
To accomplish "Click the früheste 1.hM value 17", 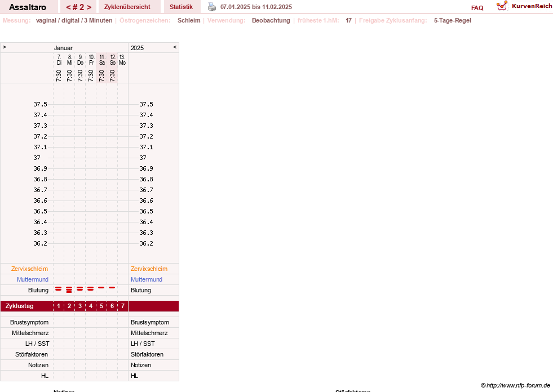I will coord(348,20).
